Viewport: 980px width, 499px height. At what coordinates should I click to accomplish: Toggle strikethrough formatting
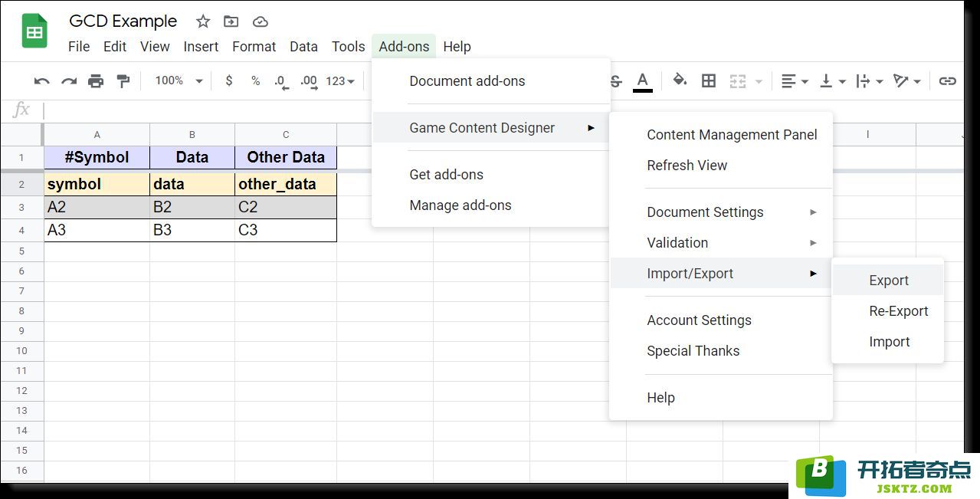pyautogui.click(x=615, y=80)
